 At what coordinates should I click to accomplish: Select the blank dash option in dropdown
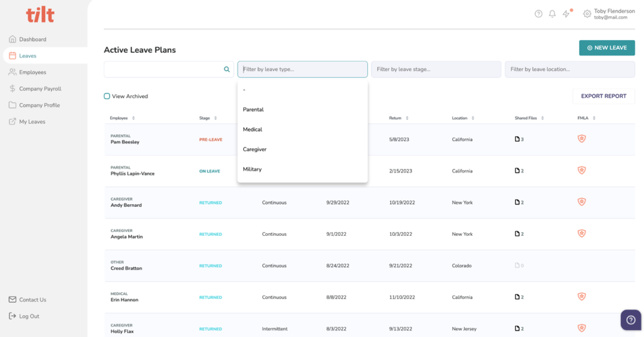[302, 90]
